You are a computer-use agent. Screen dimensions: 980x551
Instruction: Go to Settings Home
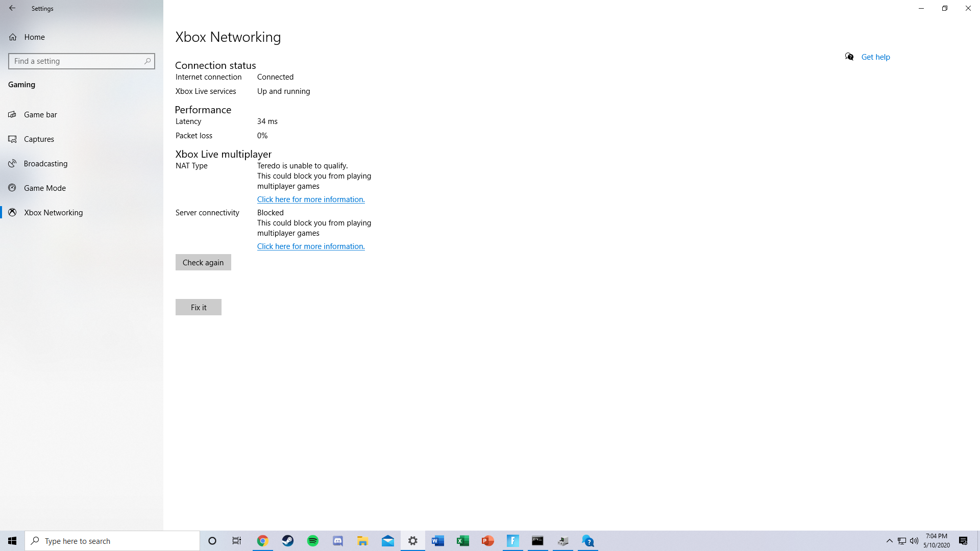click(x=82, y=37)
